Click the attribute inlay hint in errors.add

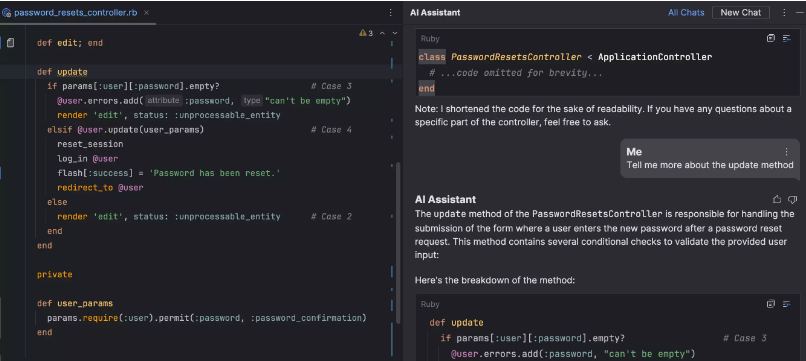[163, 101]
